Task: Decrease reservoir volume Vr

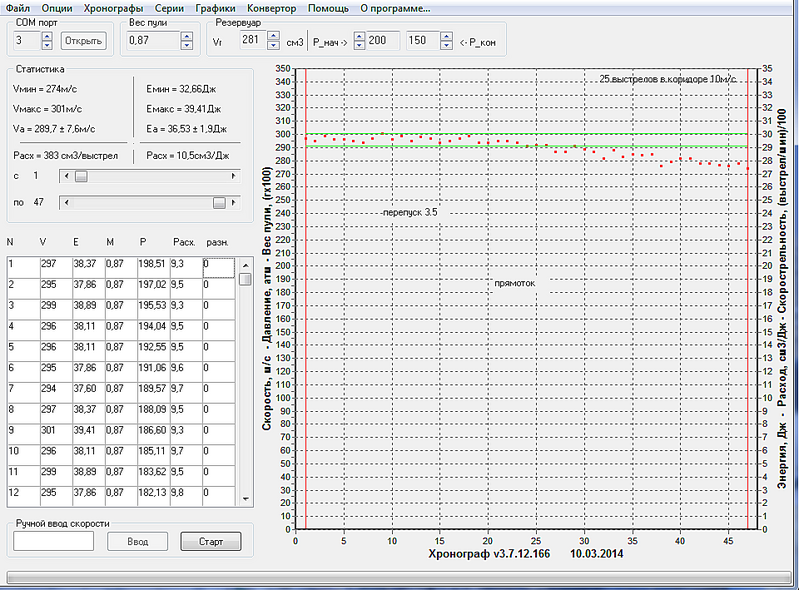Action: (274, 45)
